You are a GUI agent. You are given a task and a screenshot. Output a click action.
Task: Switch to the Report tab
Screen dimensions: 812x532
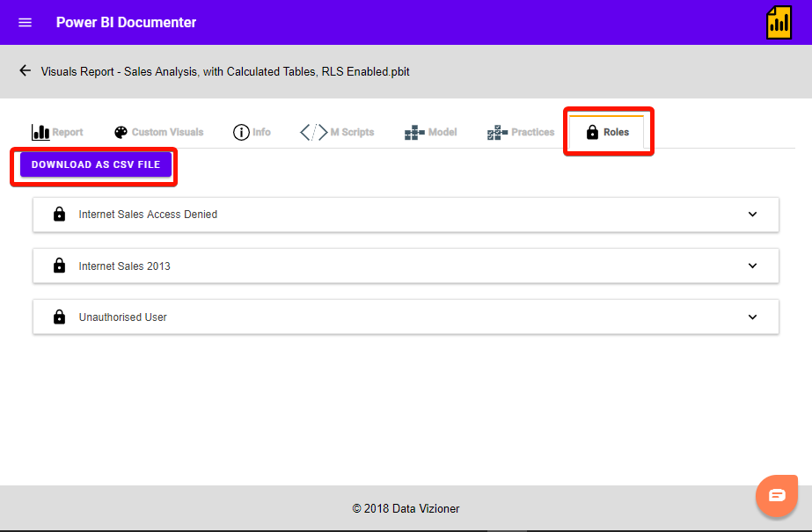pos(57,132)
